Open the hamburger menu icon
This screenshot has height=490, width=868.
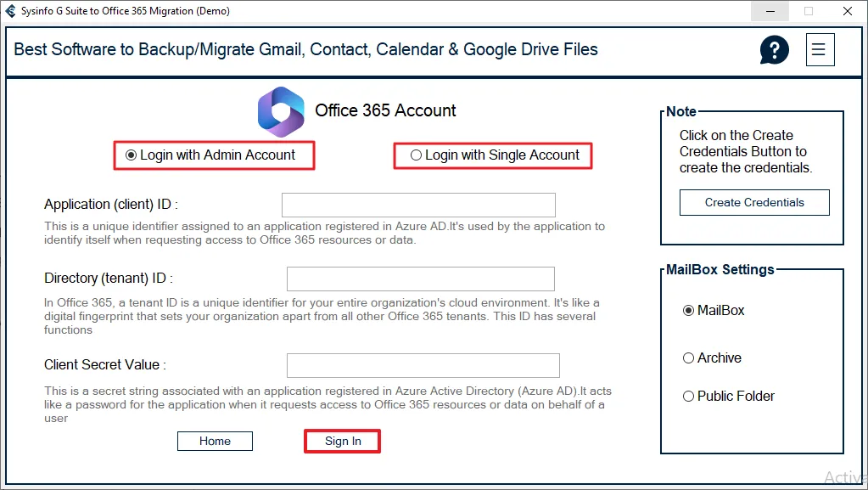(820, 50)
